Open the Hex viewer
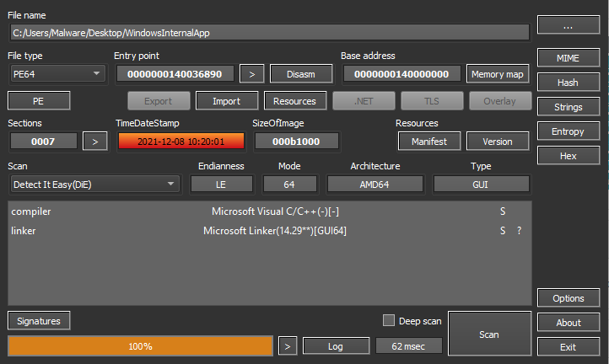The width and height of the screenshot is (609, 364). 569,156
